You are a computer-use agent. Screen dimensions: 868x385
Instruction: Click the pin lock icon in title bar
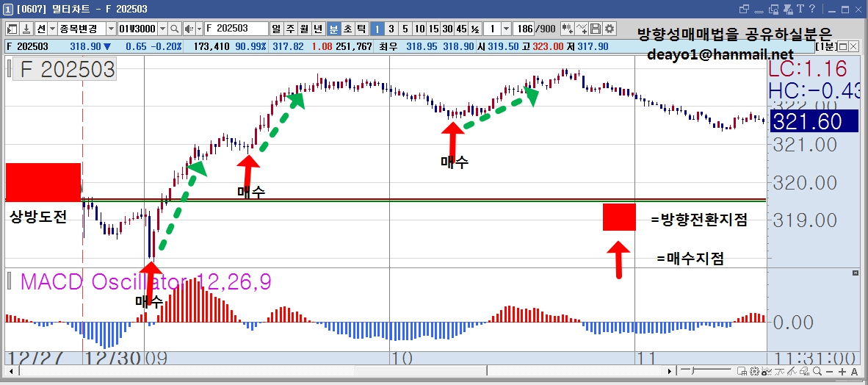coord(788,10)
